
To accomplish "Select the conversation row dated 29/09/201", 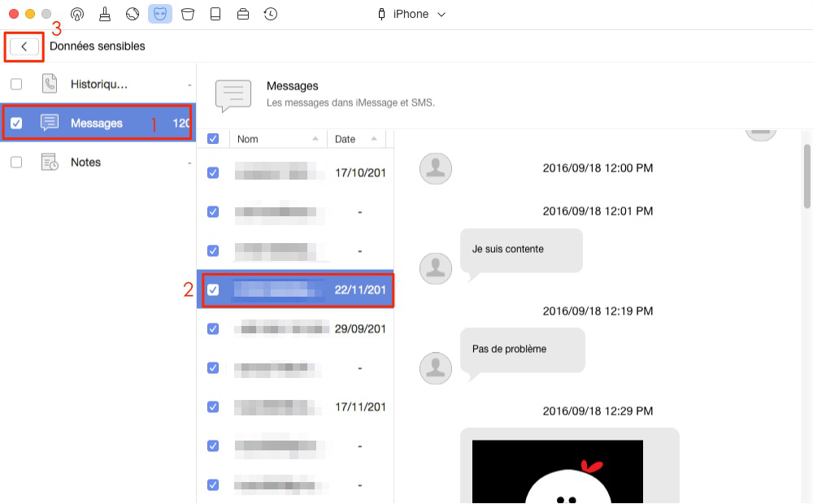I will tap(296, 328).
